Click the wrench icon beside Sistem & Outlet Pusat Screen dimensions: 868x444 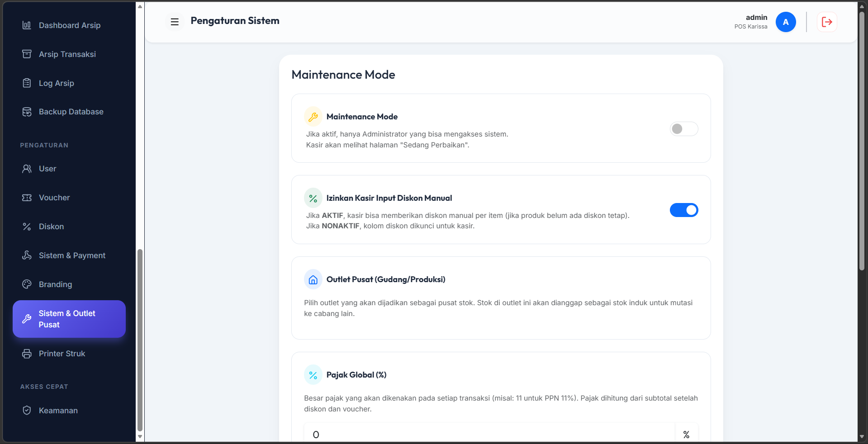27,319
